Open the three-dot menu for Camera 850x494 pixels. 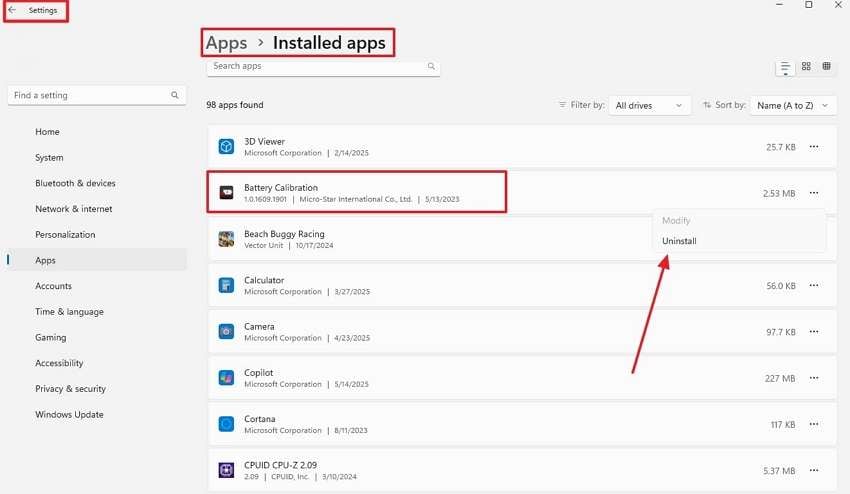pos(814,331)
